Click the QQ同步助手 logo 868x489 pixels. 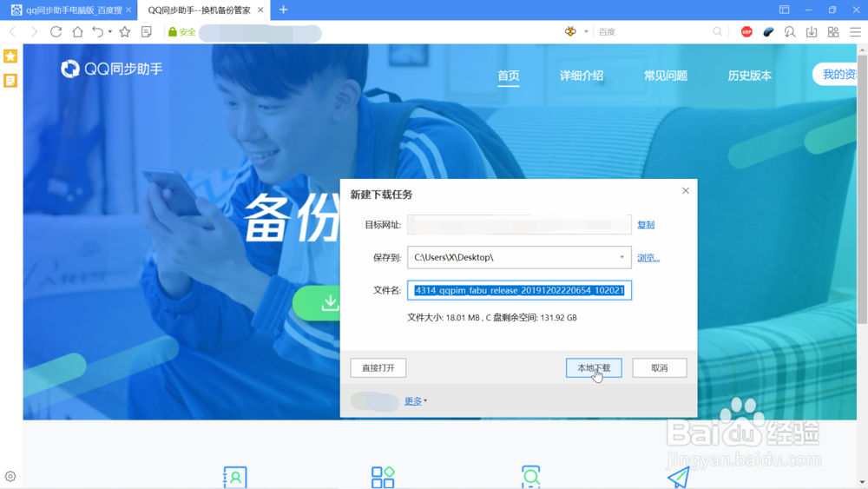pyautogui.click(x=112, y=69)
